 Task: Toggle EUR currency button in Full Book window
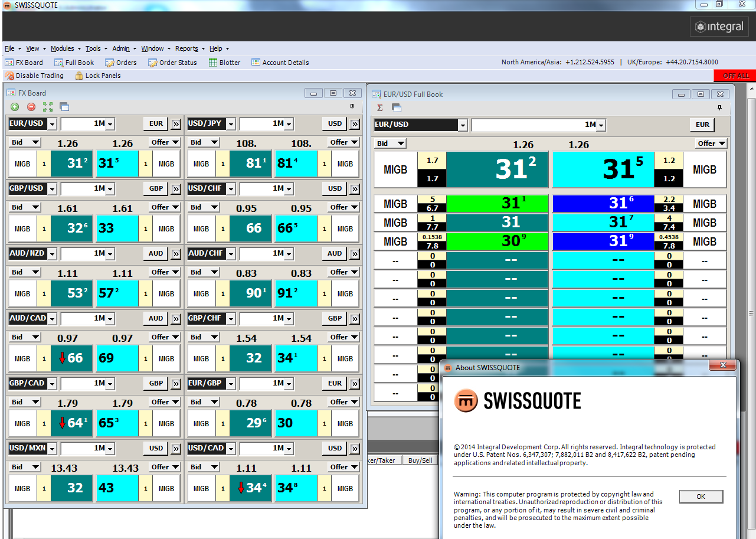pyautogui.click(x=702, y=125)
